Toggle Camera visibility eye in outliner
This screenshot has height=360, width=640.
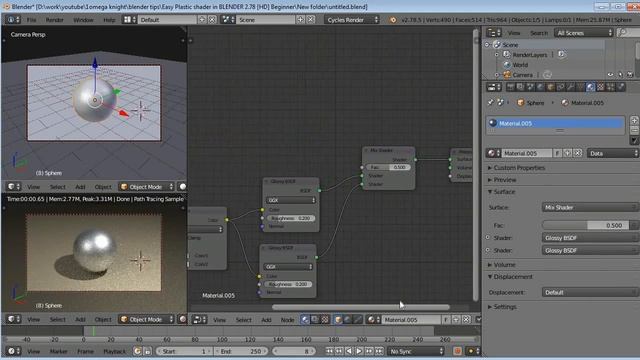(x=610, y=75)
